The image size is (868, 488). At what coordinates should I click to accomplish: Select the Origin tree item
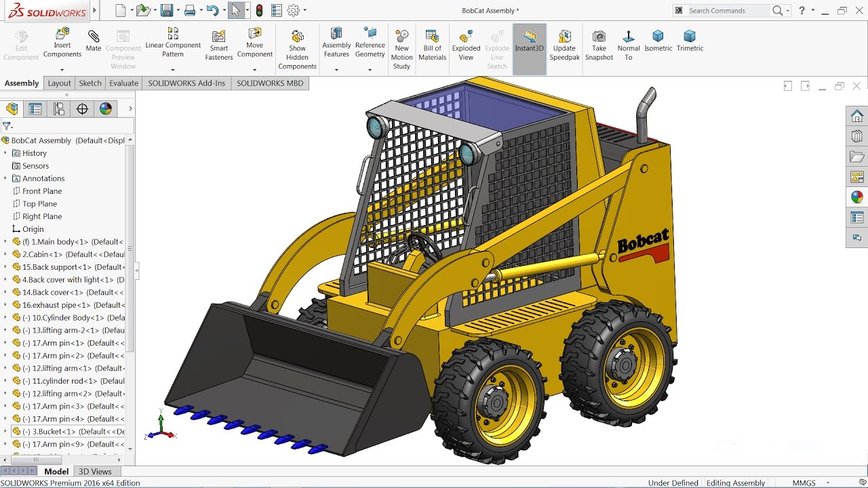tap(27, 229)
